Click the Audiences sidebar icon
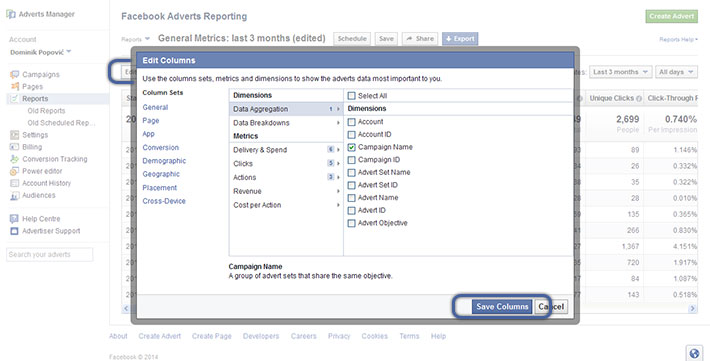Screen dimensions: 710x361 tap(14, 195)
